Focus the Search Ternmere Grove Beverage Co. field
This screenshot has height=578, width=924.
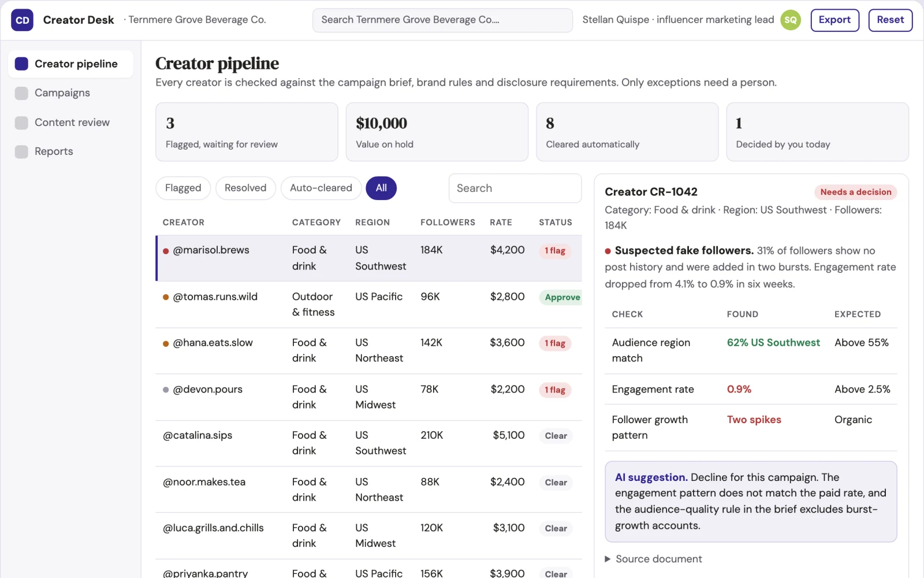442,20
